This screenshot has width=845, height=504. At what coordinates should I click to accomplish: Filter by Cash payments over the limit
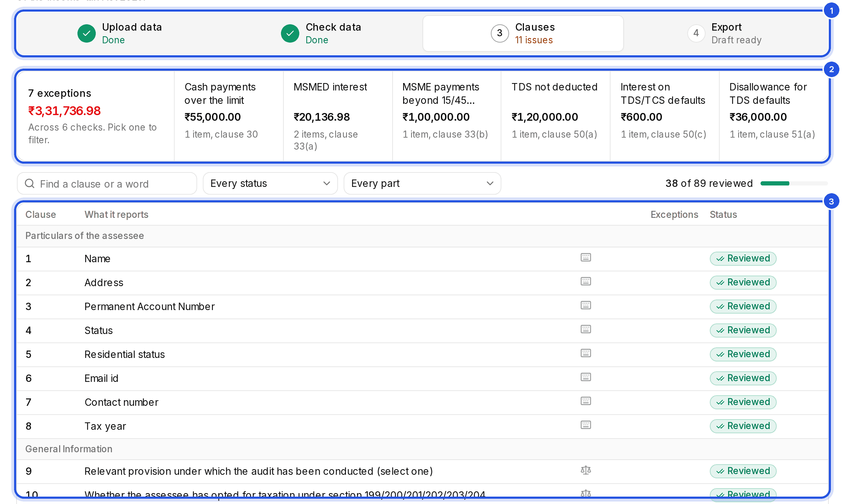229,116
